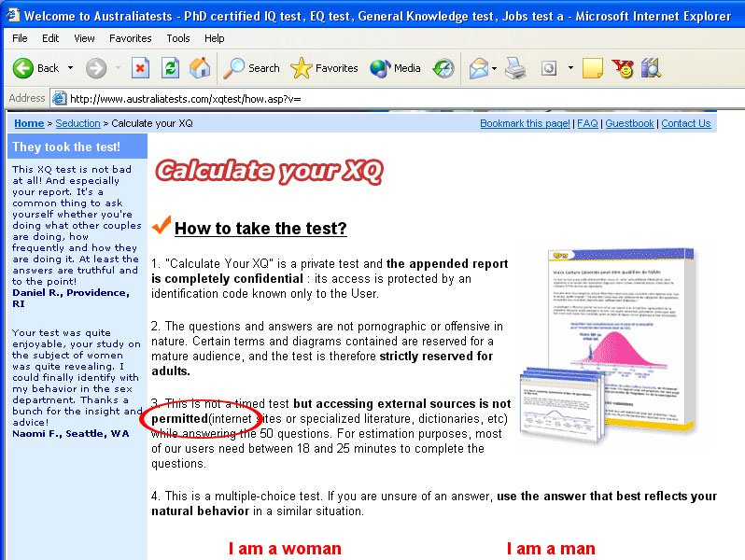This screenshot has height=560, width=745.
Task: Open the Guestbook link
Action: [x=629, y=123]
